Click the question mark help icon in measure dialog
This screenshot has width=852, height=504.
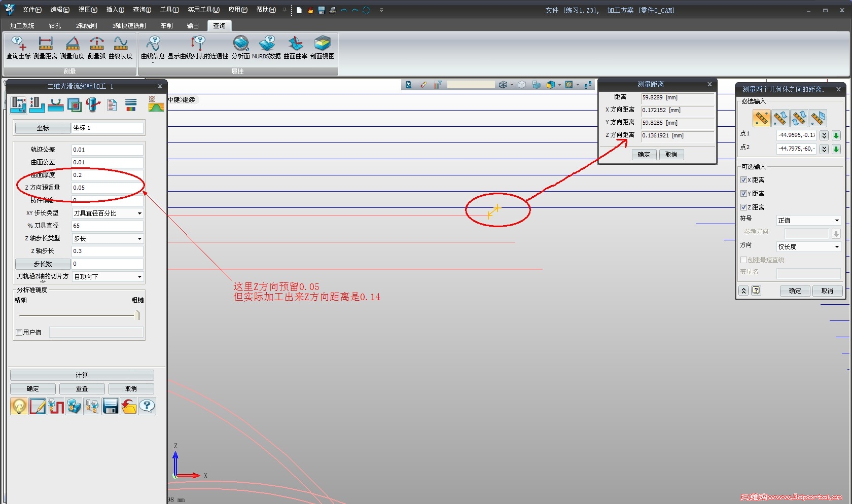point(756,291)
